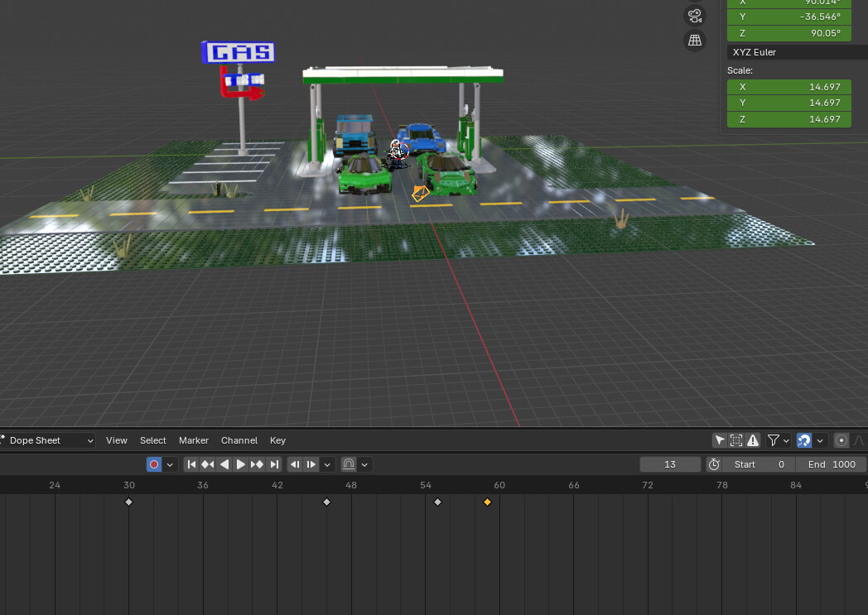Screen dimensions: 868x615
Task: Open the Marker menu
Action: pos(194,441)
